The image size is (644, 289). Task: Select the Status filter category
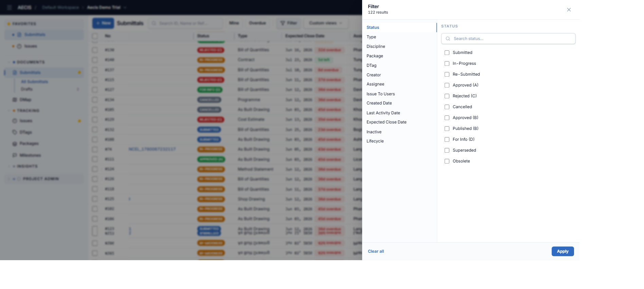399,27
